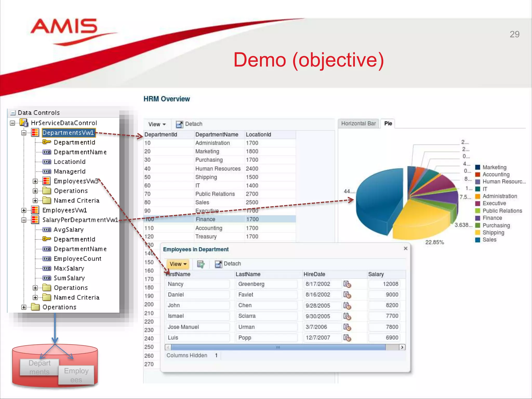Viewport: 532px width, 399px height.
Task: Click the Named Criteria folder icon under SalaryPerDepartmentVw1
Action: point(47,297)
